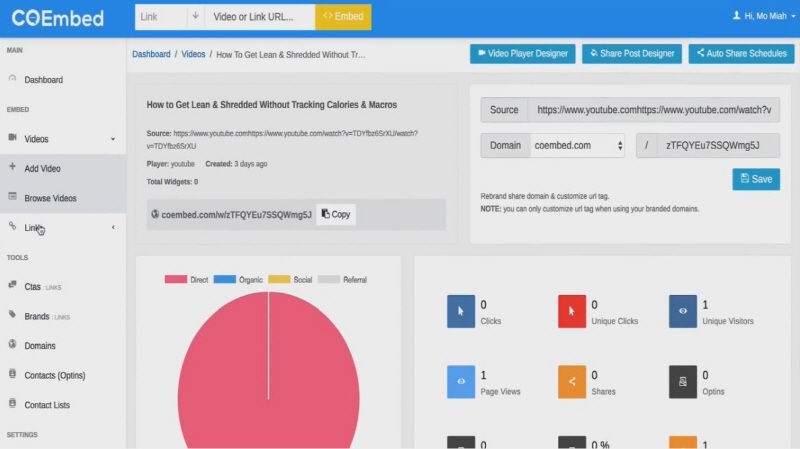Open the Video Player Designer

[522, 54]
